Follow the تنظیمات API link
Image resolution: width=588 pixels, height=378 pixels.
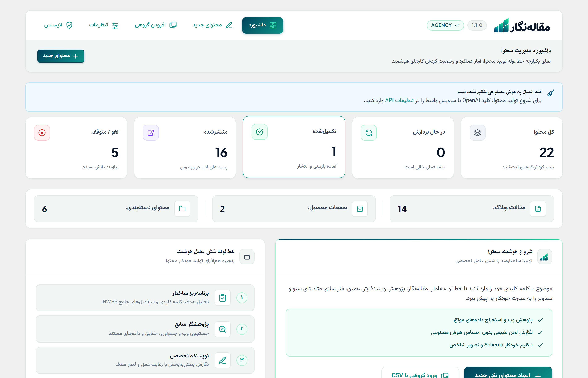[x=399, y=100]
